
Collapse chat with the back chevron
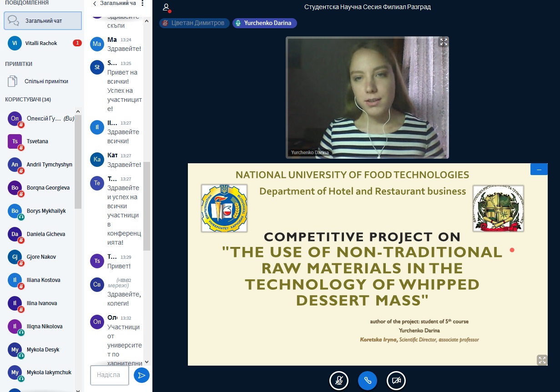[x=95, y=4]
